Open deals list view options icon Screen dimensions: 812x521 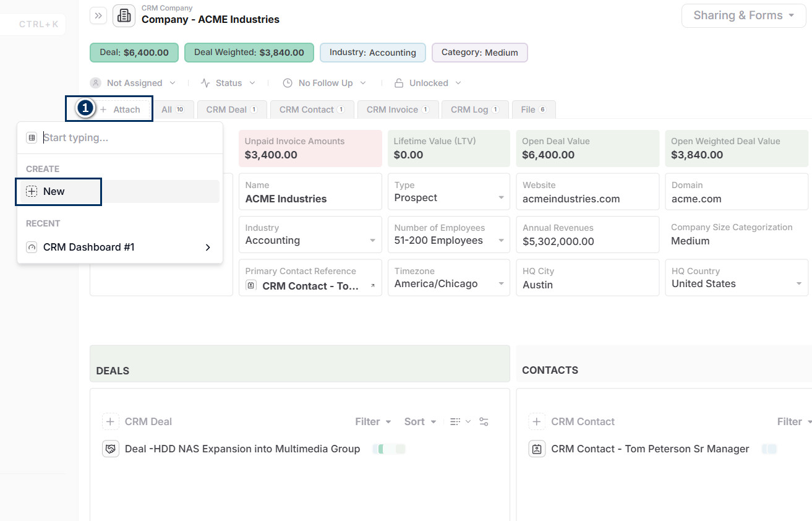[460, 421]
